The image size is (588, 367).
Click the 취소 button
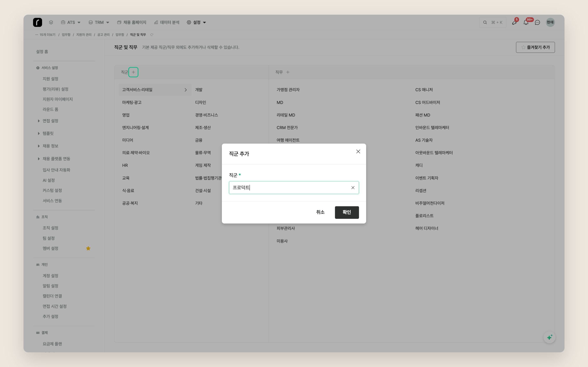point(320,212)
